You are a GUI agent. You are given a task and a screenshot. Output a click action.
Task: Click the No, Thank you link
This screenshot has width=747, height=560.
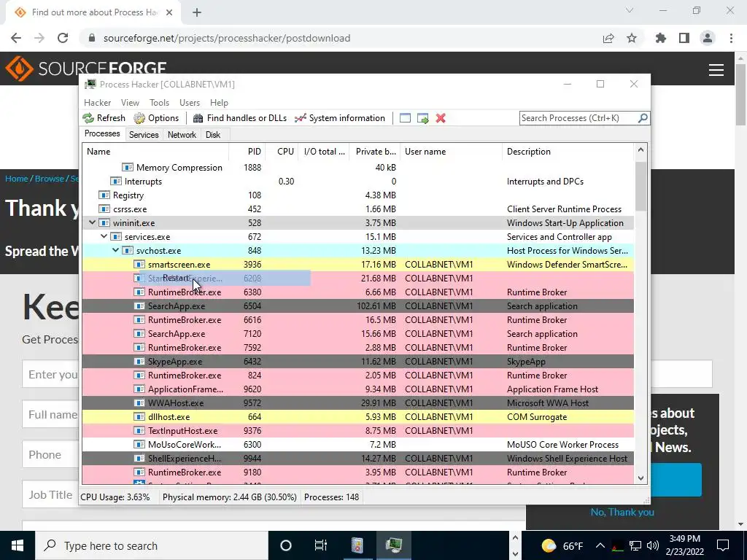pyautogui.click(x=622, y=512)
